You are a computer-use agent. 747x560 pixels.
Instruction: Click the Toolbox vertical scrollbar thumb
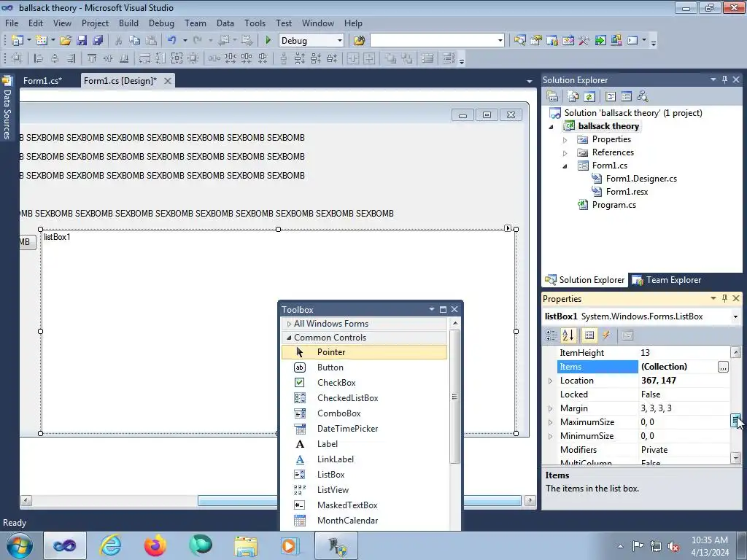click(x=454, y=396)
